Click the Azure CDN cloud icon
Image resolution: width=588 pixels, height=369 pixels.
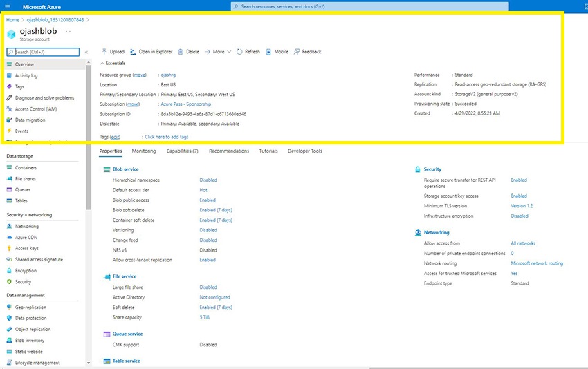point(10,237)
